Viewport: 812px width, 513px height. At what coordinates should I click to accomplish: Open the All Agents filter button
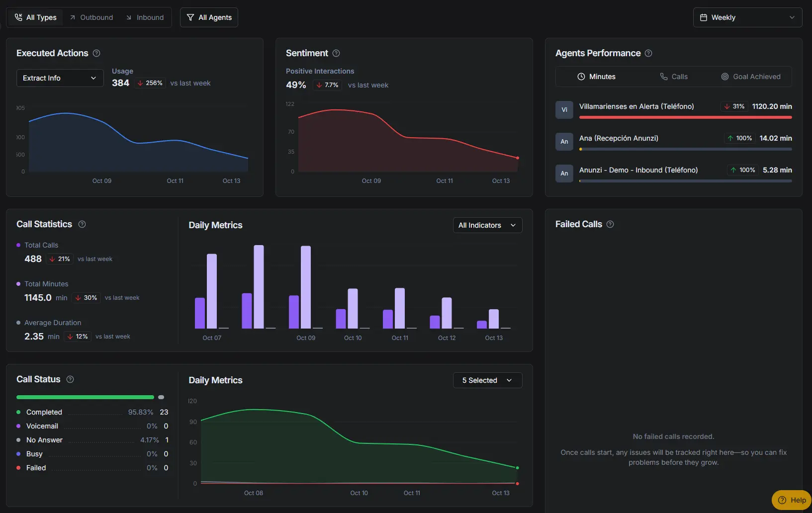point(209,17)
